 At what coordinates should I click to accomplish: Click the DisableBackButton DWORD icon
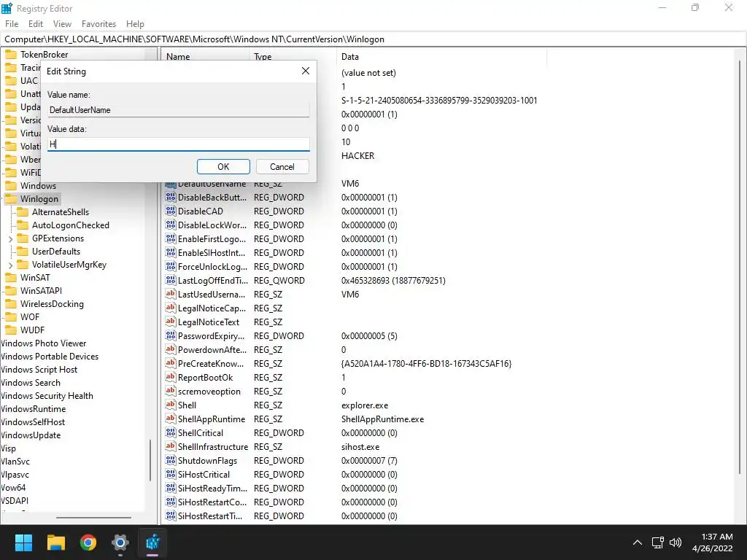pyautogui.click(x=171, y=197)
